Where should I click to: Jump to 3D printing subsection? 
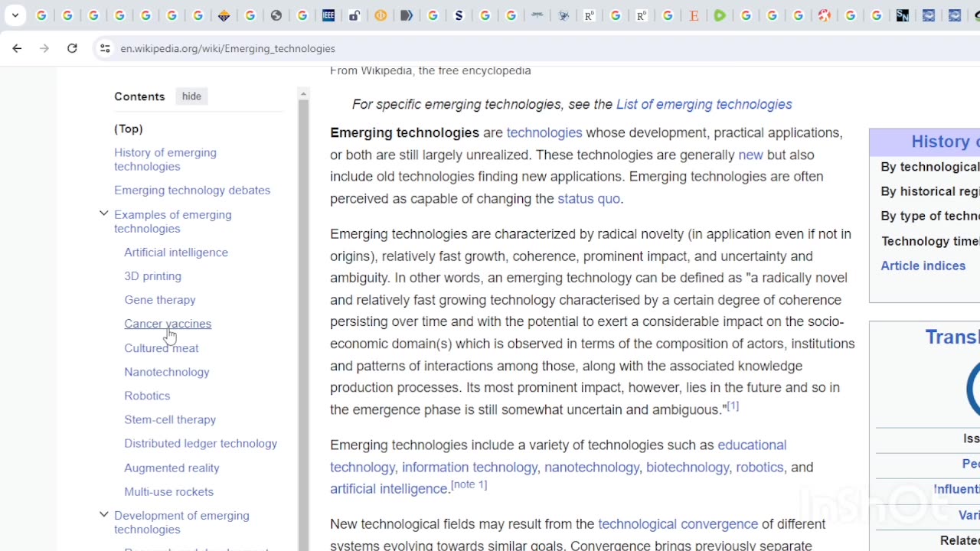pos(153,275)
